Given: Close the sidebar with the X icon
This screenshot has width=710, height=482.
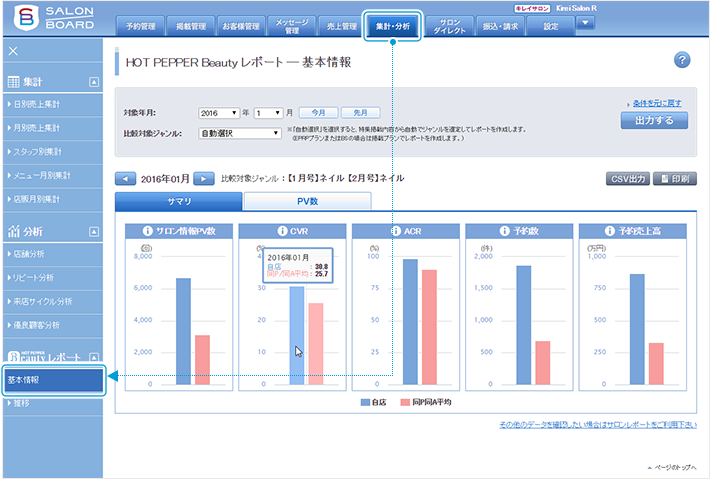Looking at the screenshot, I should point(13,51).
